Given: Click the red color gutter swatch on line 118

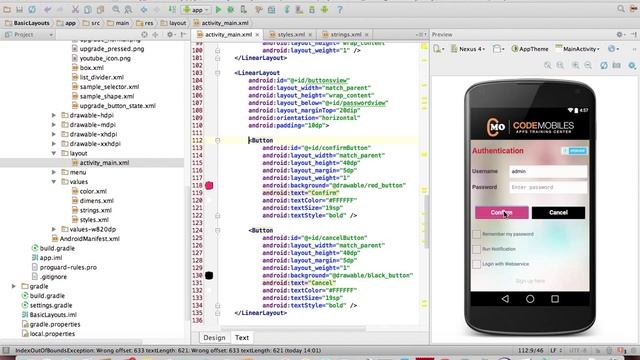Looking at the screenshot, I should [209, 186].
